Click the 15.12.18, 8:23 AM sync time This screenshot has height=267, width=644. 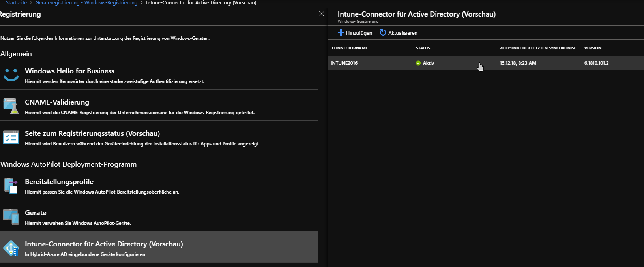point(518,63)
